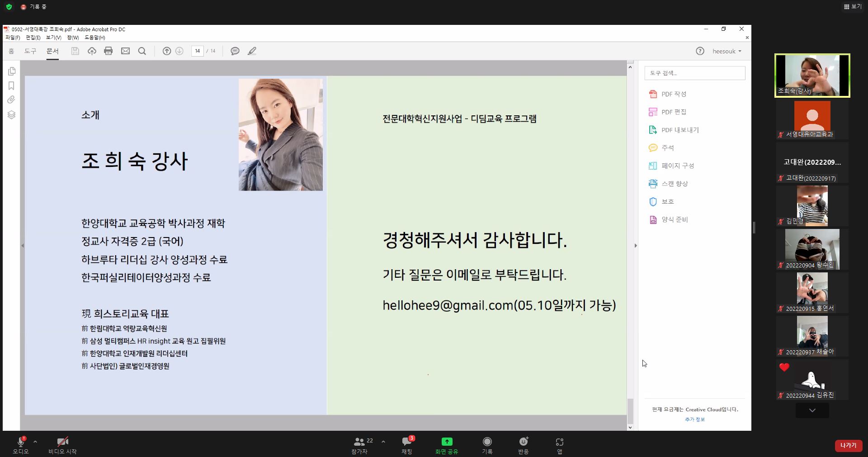The height and width of the screenshot is (457, 868).
Task: Open the attachments paperclip panel
Action: coord(12,100)
